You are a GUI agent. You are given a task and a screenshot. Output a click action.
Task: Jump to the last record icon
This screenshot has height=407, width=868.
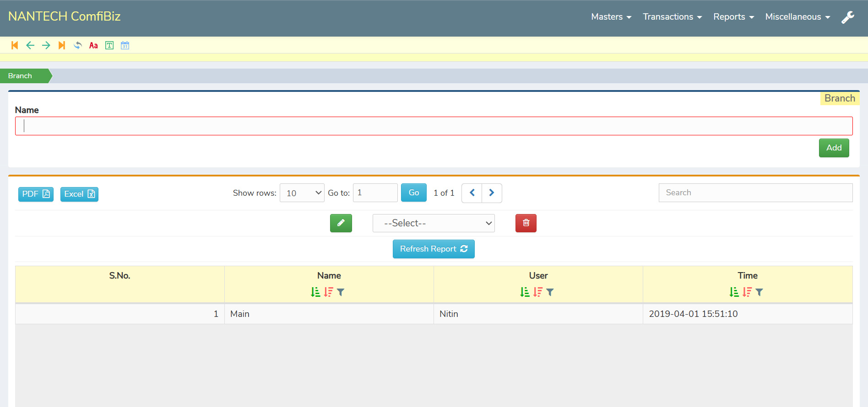pyautogui.click(x=62, y=45)
